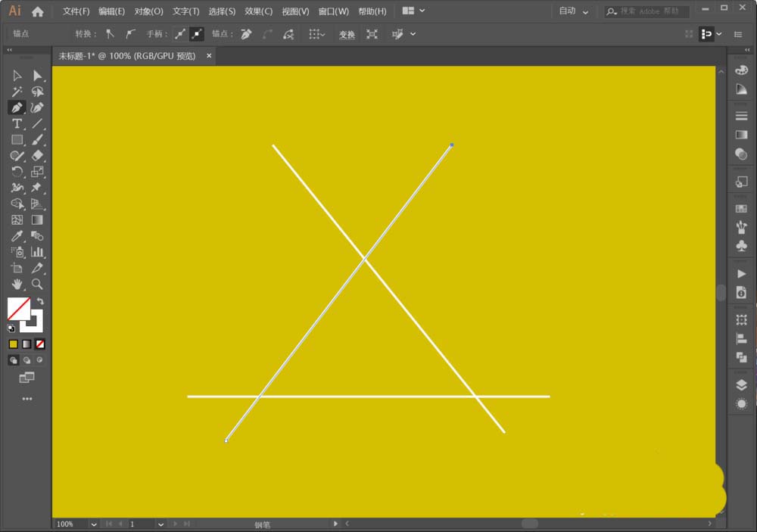
Task: Close the 未标题-1 document tab
Action: click(209, 55)
